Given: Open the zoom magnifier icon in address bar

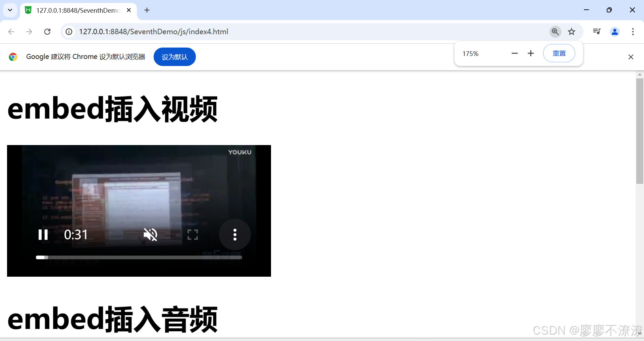Looking at the screenshot, I should pyautogui.click(x=555, y=31).
